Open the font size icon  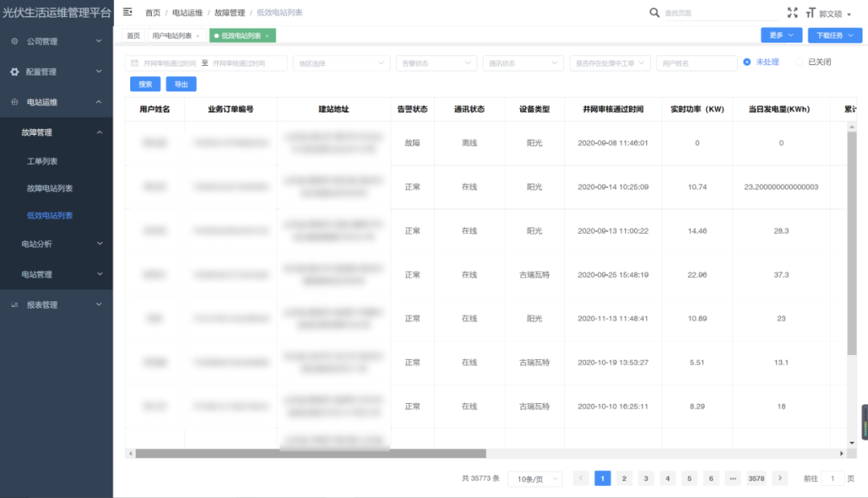point(810,13)
